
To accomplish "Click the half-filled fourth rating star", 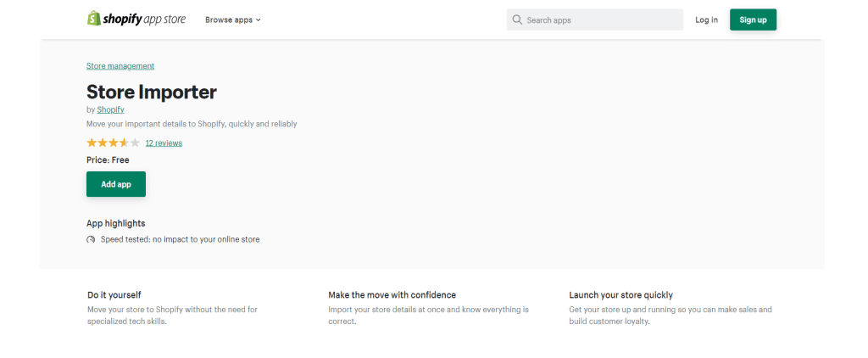I will click(124, 143).
